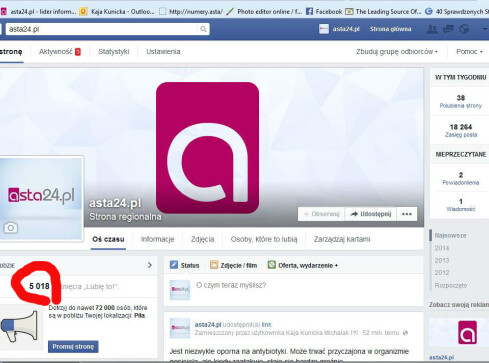
Task: Click the asta24.pl avatar in top bar
Action: click(x=324, y=29)
